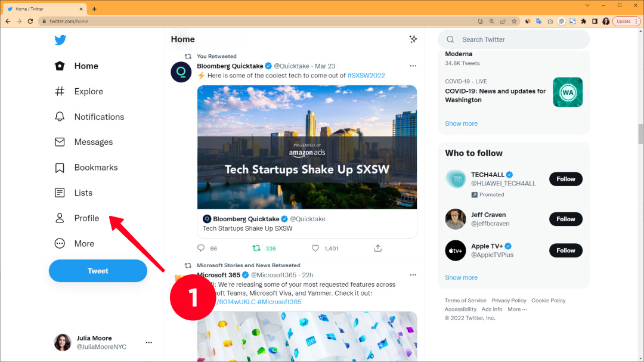Click the blue Tweet button
Screen dimensions: 644x362
click(x=98, y=271)
